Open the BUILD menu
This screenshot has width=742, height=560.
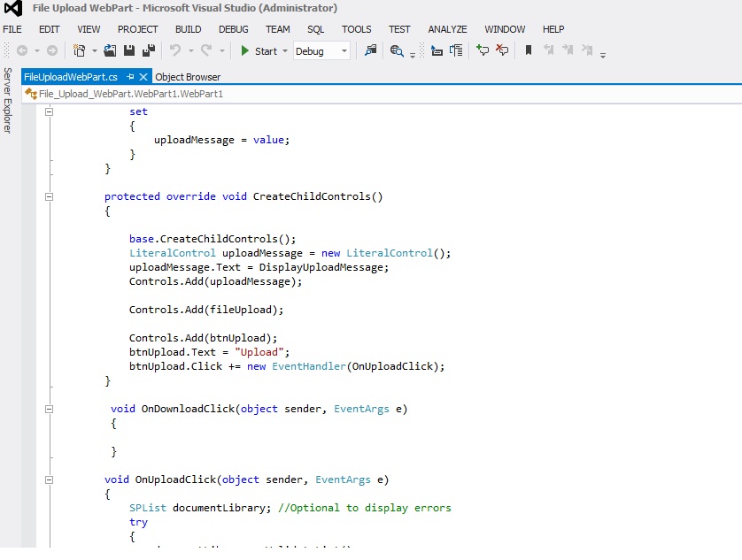(189, 29)
